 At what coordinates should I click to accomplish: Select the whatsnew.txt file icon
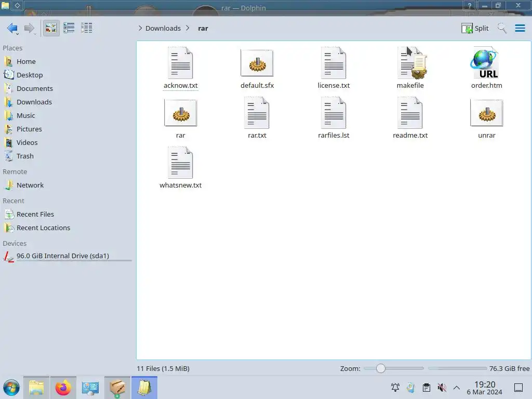click(x=180, y=163)
